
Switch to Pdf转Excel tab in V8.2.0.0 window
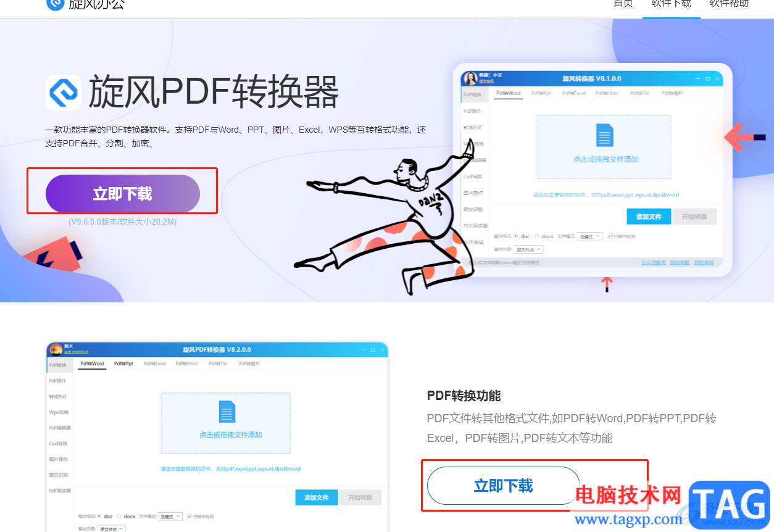[x=155, y=364]
